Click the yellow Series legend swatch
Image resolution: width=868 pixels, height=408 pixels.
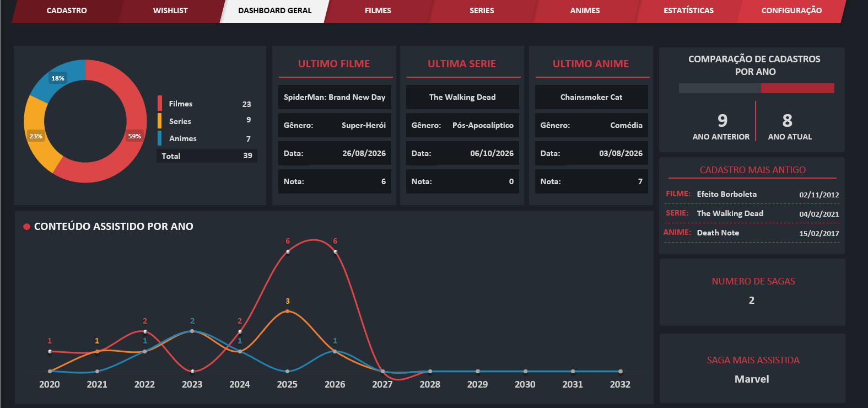pos(160,121)
